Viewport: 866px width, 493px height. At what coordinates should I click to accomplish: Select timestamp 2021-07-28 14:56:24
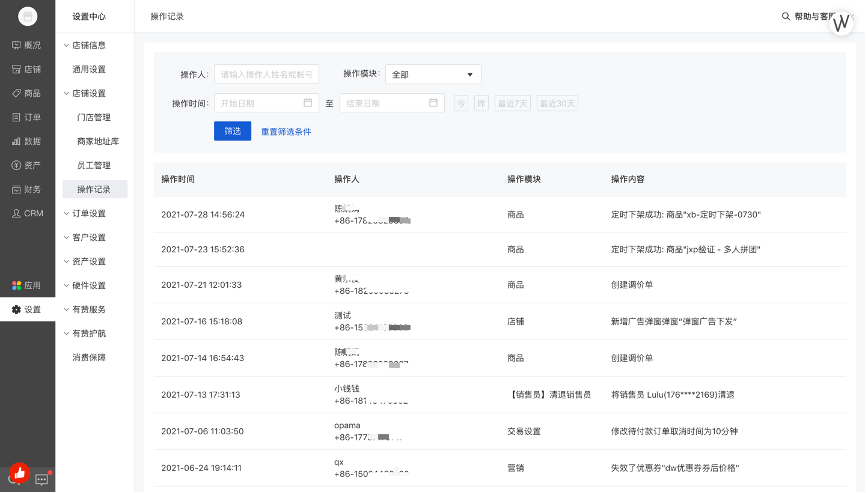(203, 214)
